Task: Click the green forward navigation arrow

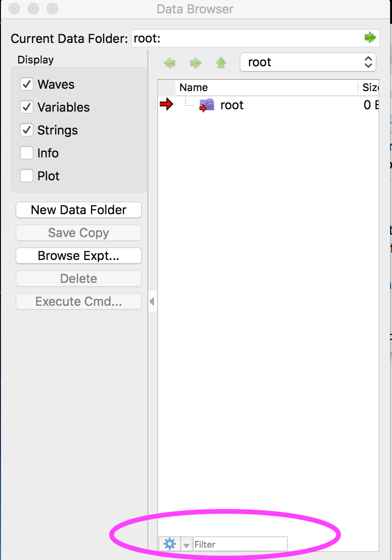Action: [195, 62]
